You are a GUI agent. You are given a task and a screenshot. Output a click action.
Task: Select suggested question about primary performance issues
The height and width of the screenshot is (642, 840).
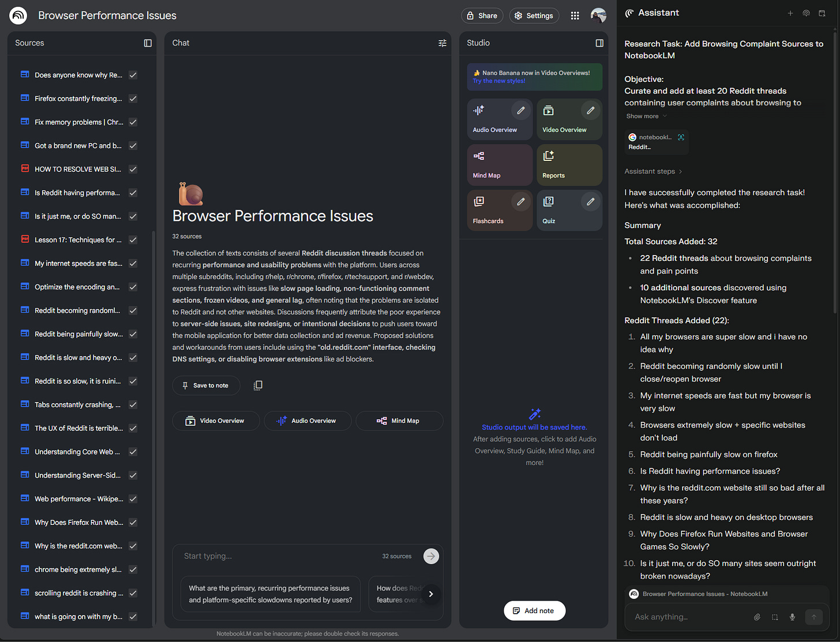[270, 594]
